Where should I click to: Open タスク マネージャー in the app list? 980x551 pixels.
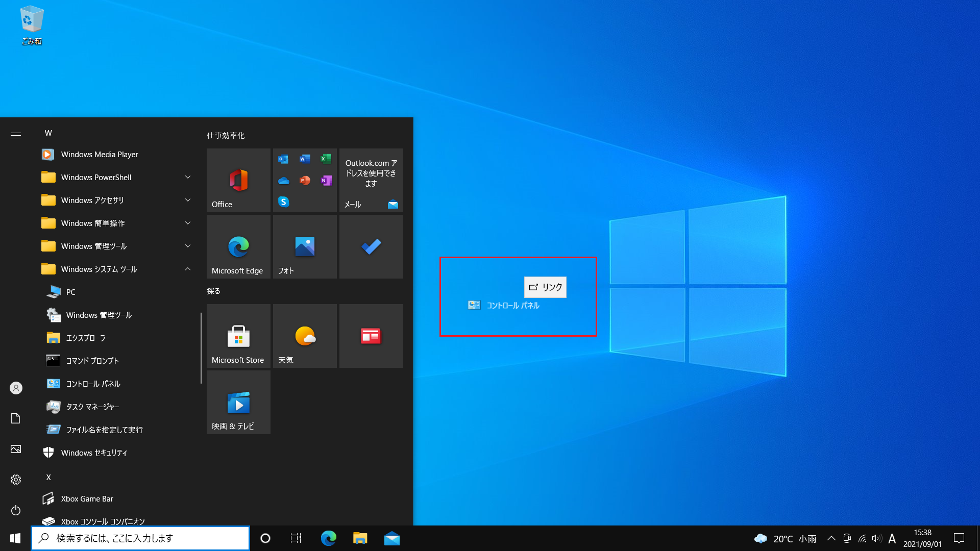click(116, 407)
